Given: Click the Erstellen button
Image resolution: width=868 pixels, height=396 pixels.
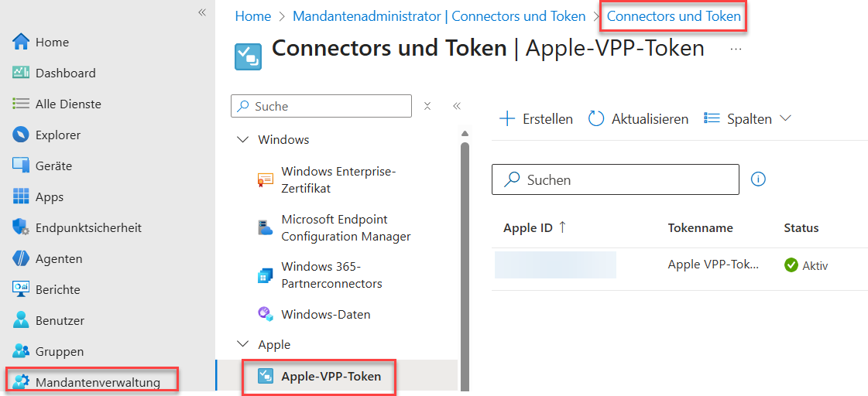Looking at the screenshot, I should [x=536, y=118].
